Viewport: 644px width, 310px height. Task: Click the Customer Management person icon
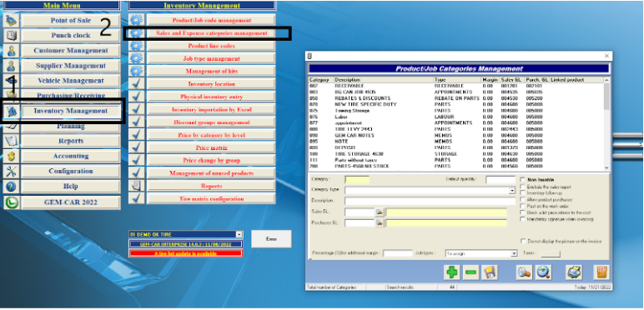(x=11, y=51)
